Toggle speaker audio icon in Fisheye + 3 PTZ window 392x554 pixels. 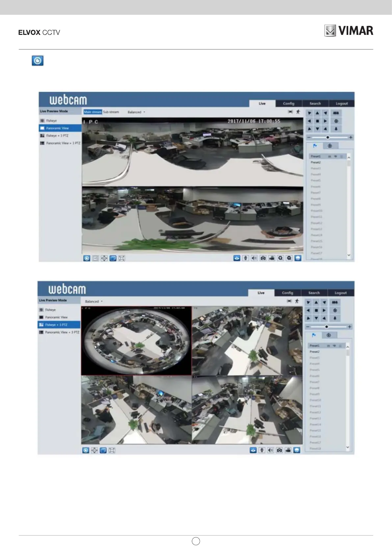click(x=270, y=450)
